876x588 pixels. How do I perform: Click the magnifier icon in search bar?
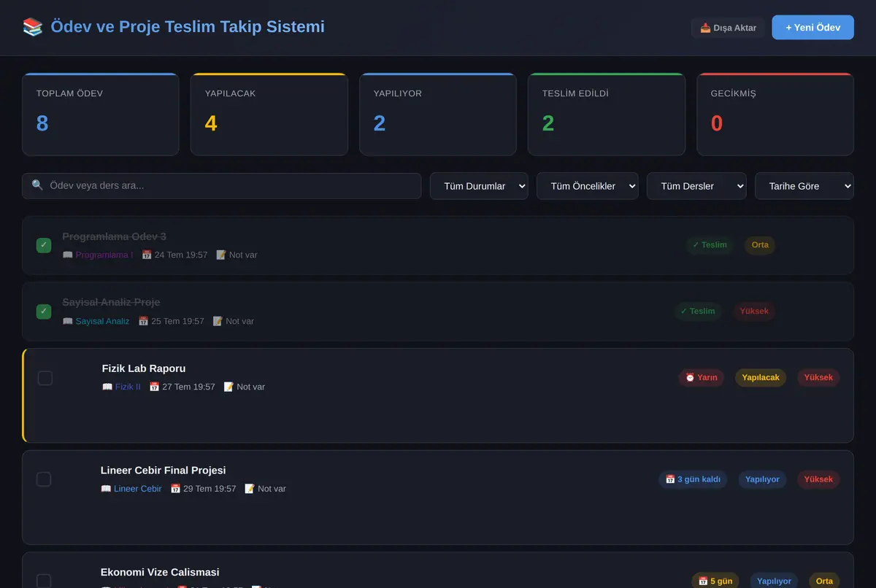click(x=37, y=185)
